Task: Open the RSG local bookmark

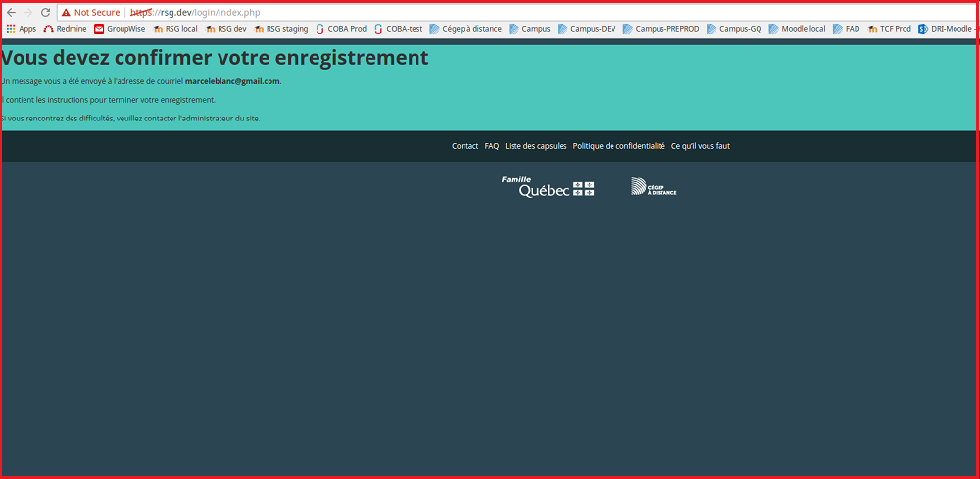Action: click(175, 29)
